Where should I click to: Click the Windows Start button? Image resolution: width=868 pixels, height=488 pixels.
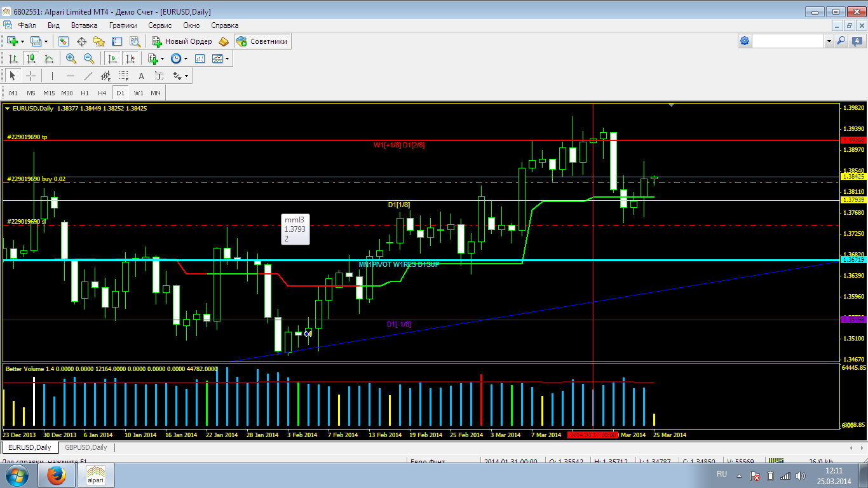point(17,475)
